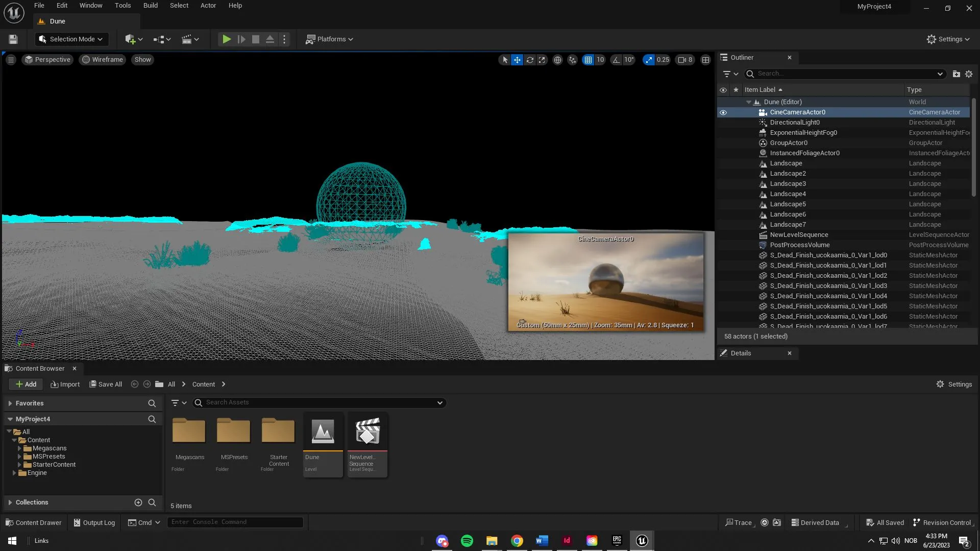
Task: Collapse the Dune (Editor) world tree
Action: (x=749, y=102)
